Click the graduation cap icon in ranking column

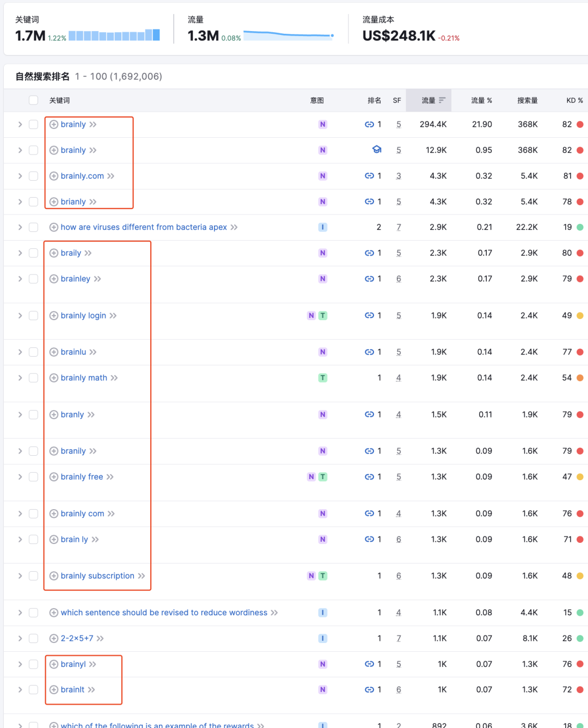376,150
